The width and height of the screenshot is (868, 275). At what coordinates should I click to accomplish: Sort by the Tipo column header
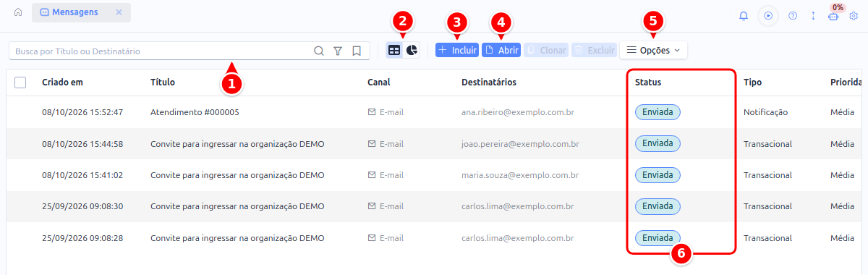pos(752,82)
